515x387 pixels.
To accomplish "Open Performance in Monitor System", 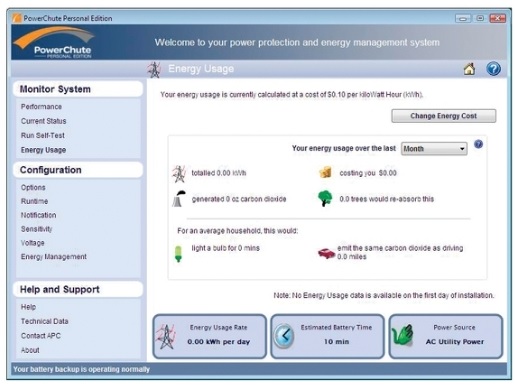I will pos(41,107).
